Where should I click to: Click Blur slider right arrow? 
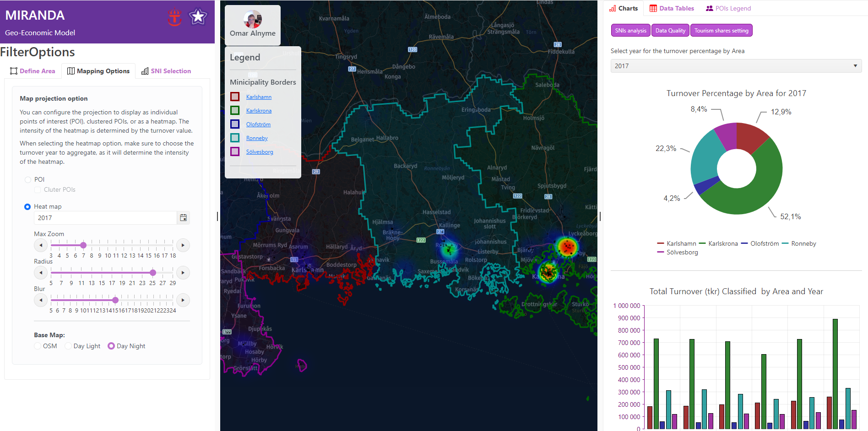point(183,300)
